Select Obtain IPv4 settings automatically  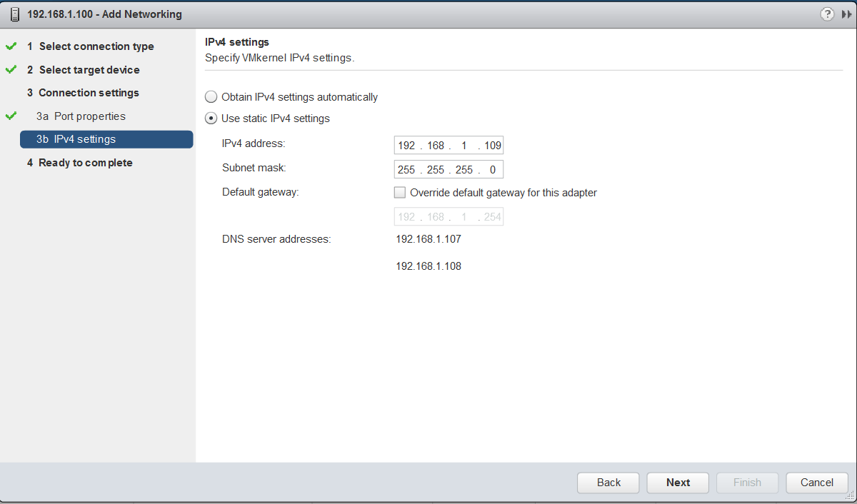(x=211, y=97)
